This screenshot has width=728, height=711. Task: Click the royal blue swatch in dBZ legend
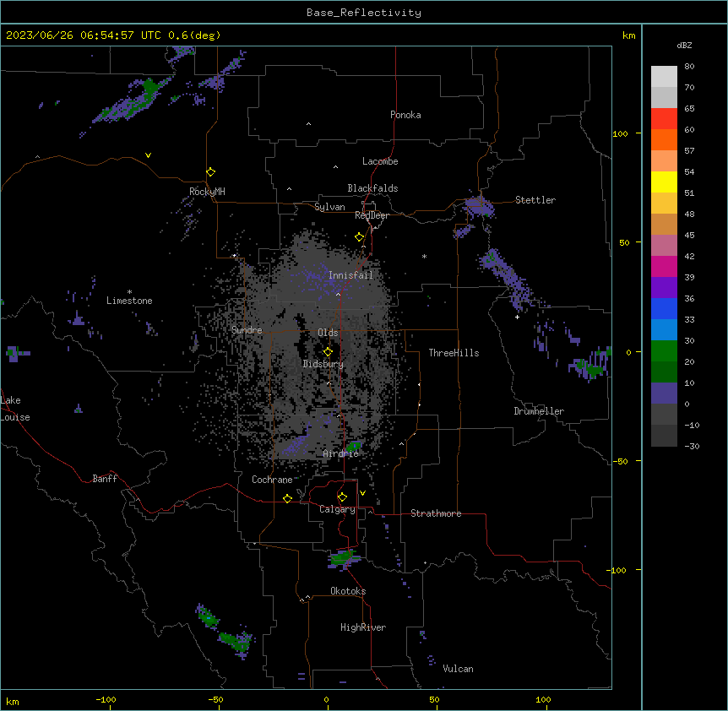tap(664, 308)
